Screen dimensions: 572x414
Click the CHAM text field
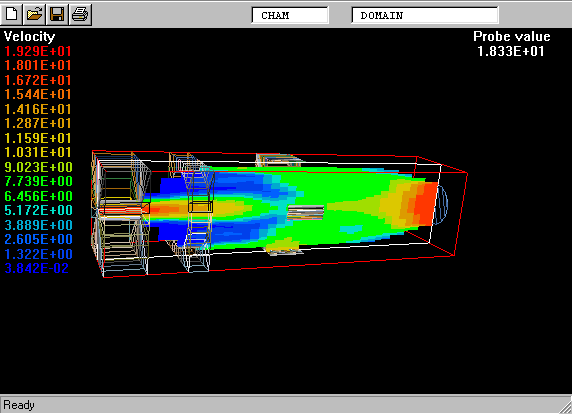(x=290, y=15)
